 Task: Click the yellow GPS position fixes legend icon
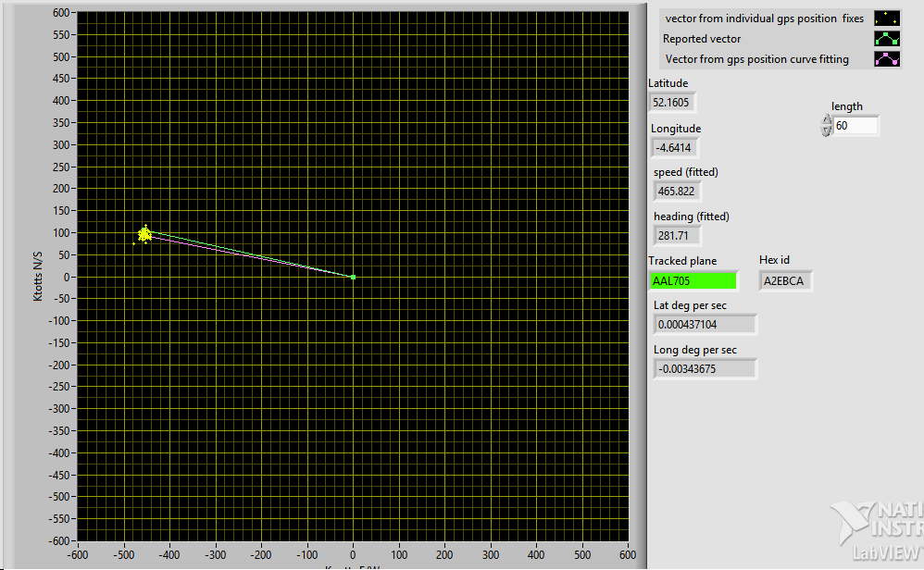click(887, 19)
